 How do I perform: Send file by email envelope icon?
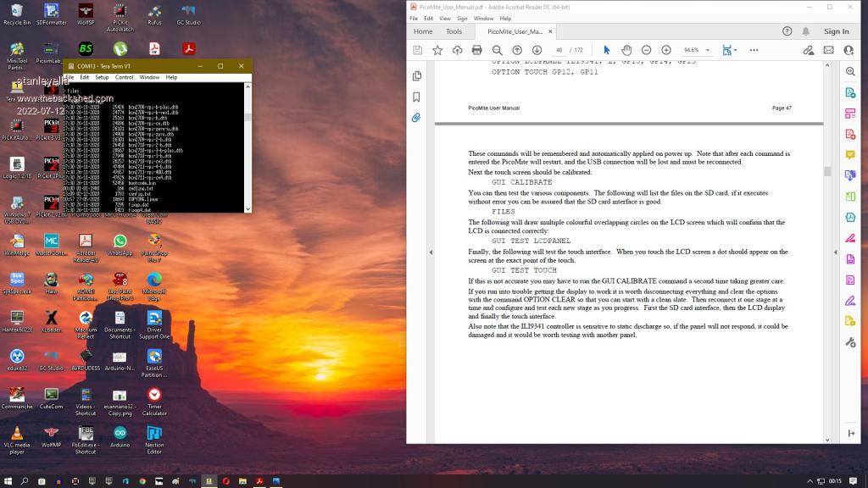click(x=828, y=51)
